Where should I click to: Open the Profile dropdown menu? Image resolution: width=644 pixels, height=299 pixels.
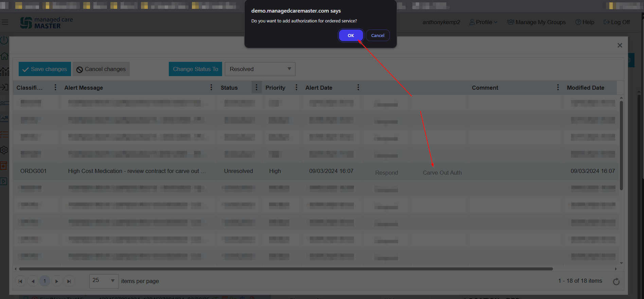[483, 22]
